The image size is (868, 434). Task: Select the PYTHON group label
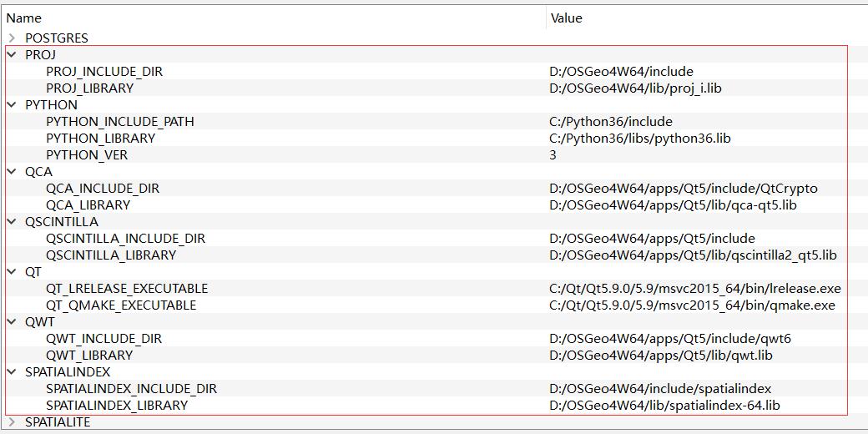(52, 104)
